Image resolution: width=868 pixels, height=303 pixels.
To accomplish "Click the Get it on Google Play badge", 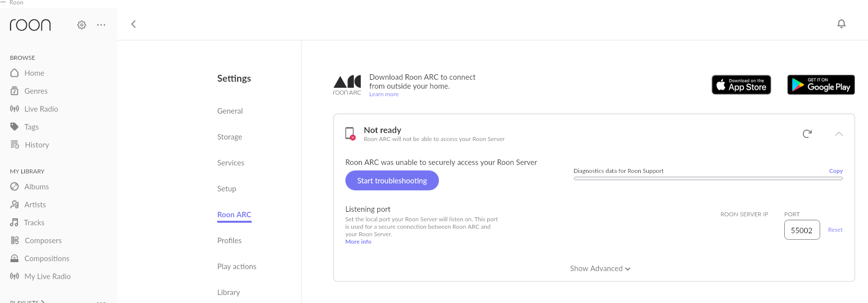I will click(x=821, y=85).
